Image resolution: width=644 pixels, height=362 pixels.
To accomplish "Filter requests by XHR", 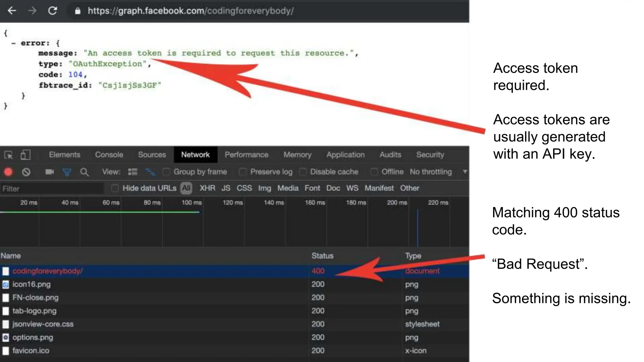I will [x=208, y=188].
